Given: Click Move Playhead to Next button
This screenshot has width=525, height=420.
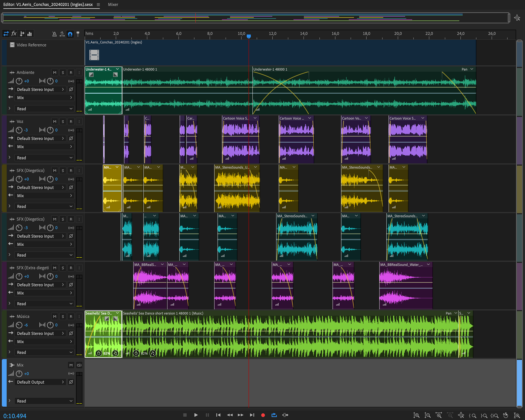Looking at the screenshot, I should coord(252,415).
